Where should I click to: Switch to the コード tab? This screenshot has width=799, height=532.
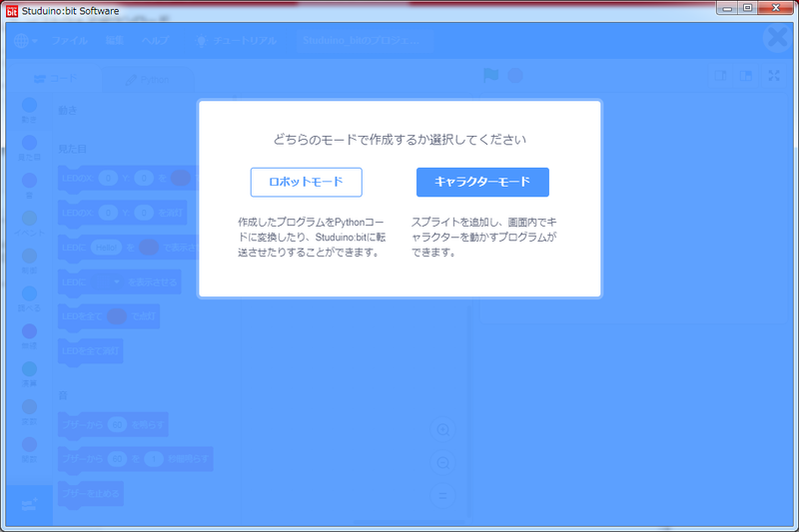click(56, 79)
